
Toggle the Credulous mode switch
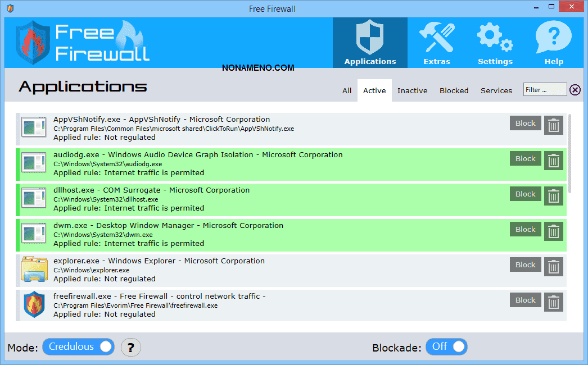(78, 347)
